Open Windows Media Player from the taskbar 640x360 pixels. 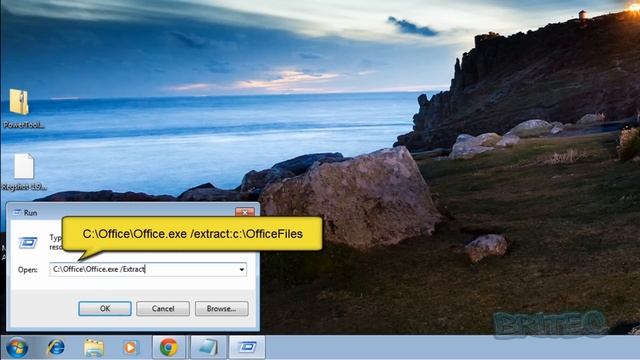click(x=131, y=348)
